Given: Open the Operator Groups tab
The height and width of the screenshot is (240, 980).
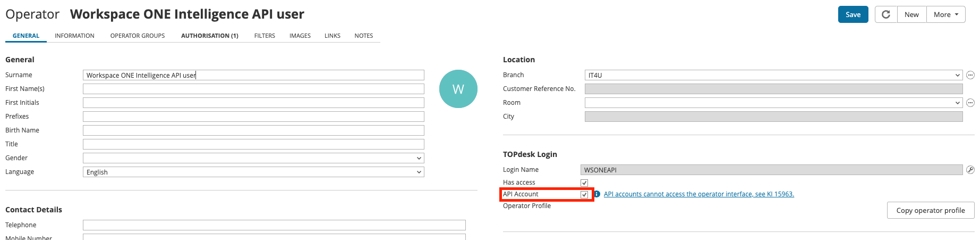Looking at the screenshot, I should point(138,36).
